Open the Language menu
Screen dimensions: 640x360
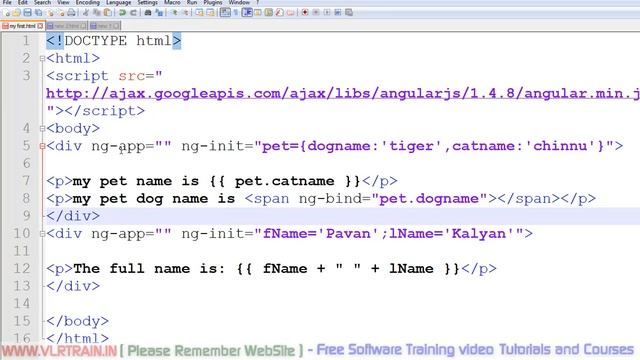(x=119, y=2)
